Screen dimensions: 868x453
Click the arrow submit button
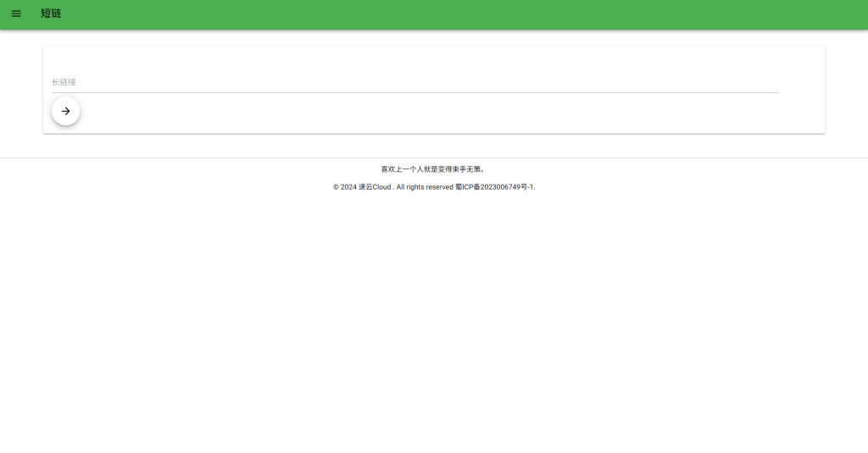66,111
